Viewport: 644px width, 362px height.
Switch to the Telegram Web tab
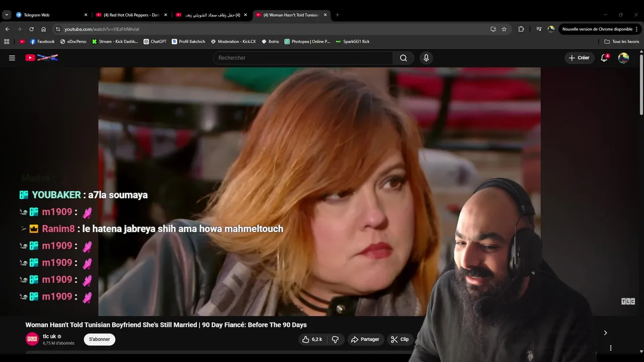point(52,15)
